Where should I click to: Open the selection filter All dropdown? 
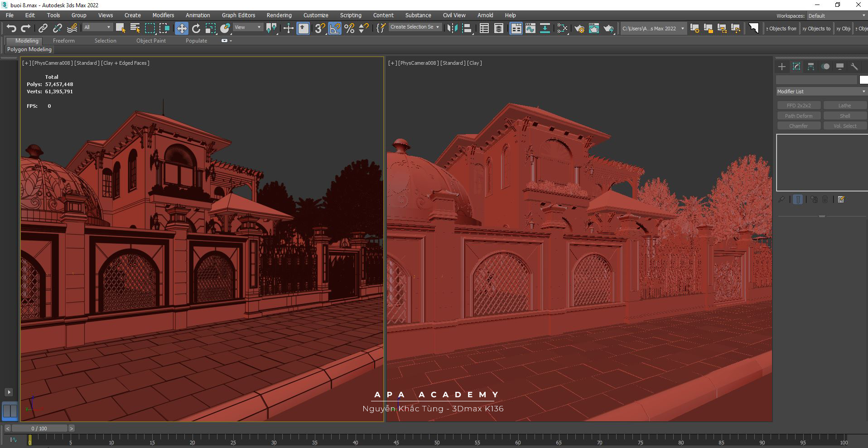click(x=97, y=28)
